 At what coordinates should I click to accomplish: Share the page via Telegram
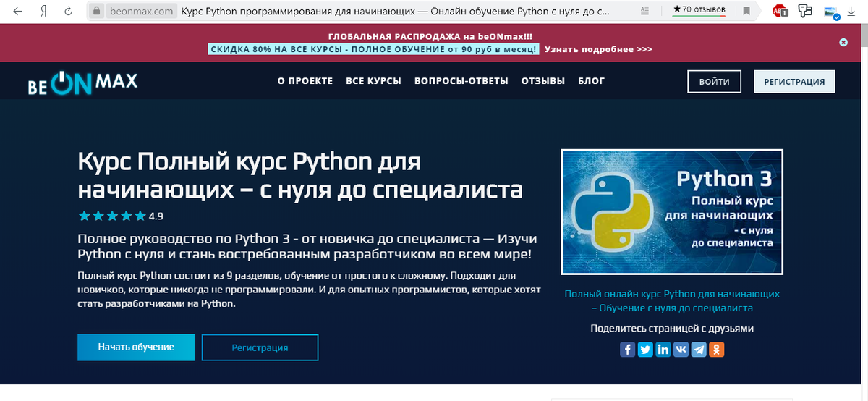[699, 350]
